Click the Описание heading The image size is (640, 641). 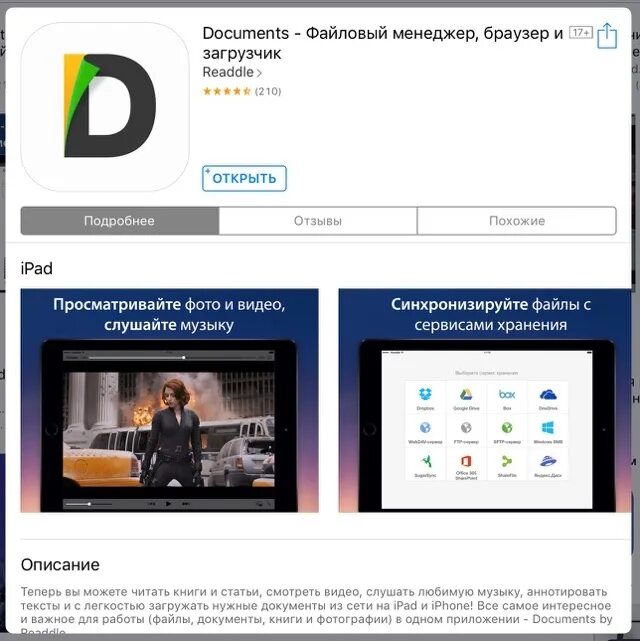60,565
